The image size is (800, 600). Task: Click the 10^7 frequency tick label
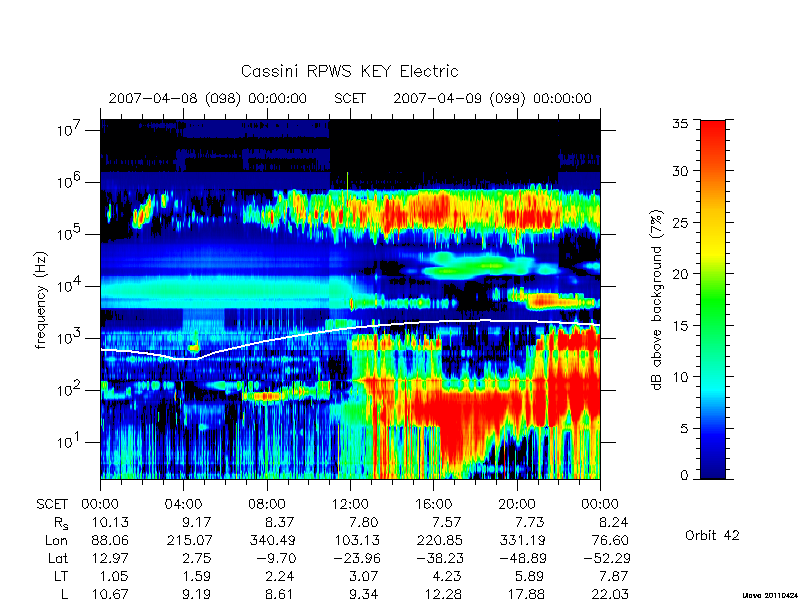point(69,130)
